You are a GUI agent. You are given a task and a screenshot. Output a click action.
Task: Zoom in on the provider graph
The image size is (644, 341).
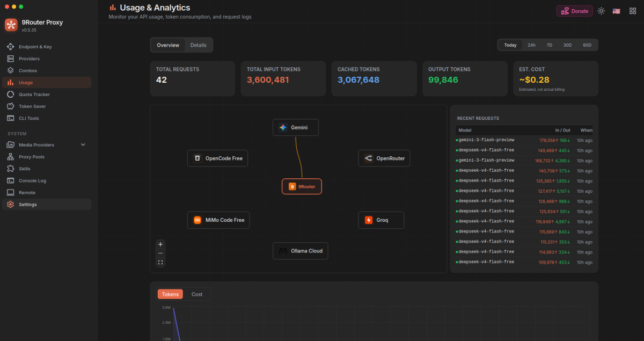click(x=160, y=244)
